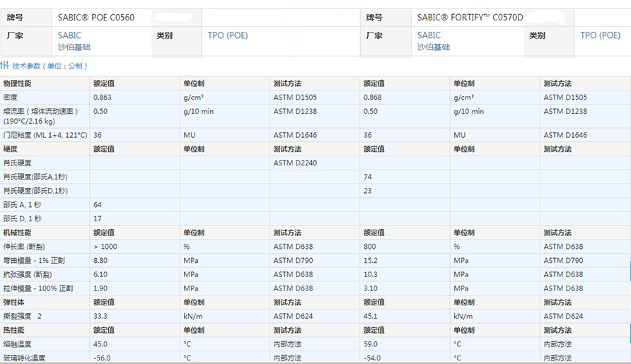This screenshot has height=364, width=631.
Task: Open SABIC manufacturer link for FORTIFY C0570D
Action: tap(429, 35)
